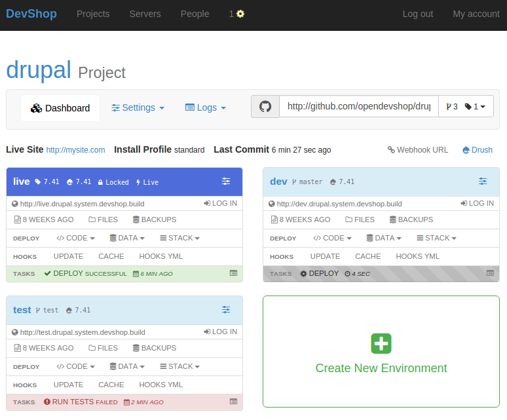Expand the Logs dropdown
This screenshot has height=420, width=507.
(x=205, y=107)
